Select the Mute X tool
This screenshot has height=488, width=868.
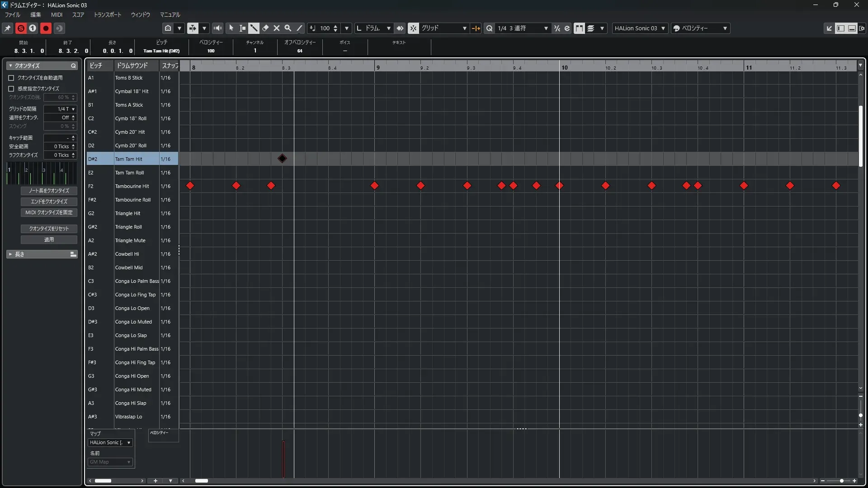(x=277, y=28)
